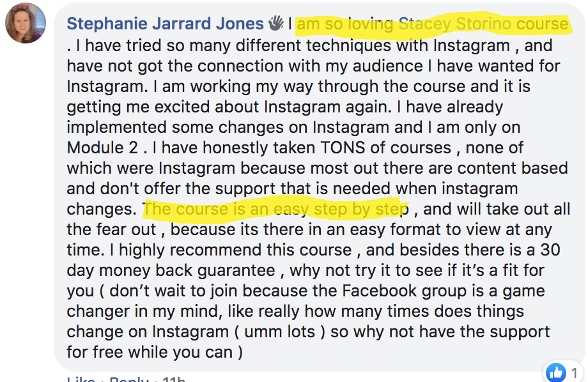Open the 11h comment timestamp

click(174, 379)
